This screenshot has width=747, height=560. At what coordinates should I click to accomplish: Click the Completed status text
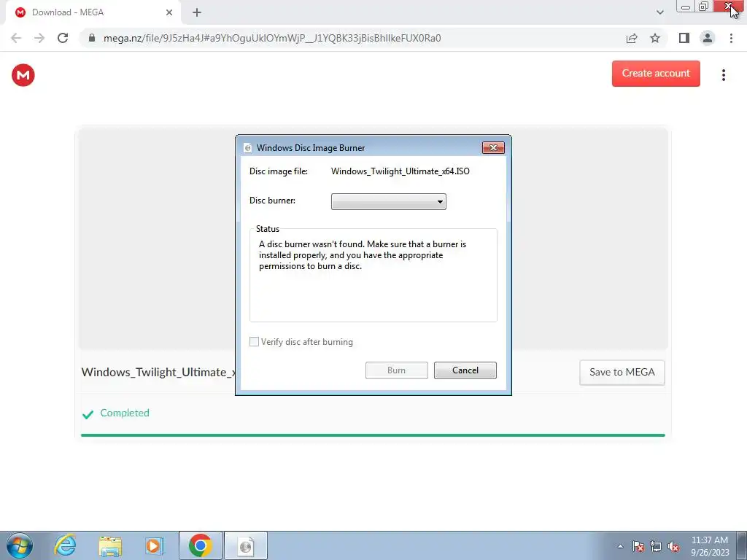point(124,413)
